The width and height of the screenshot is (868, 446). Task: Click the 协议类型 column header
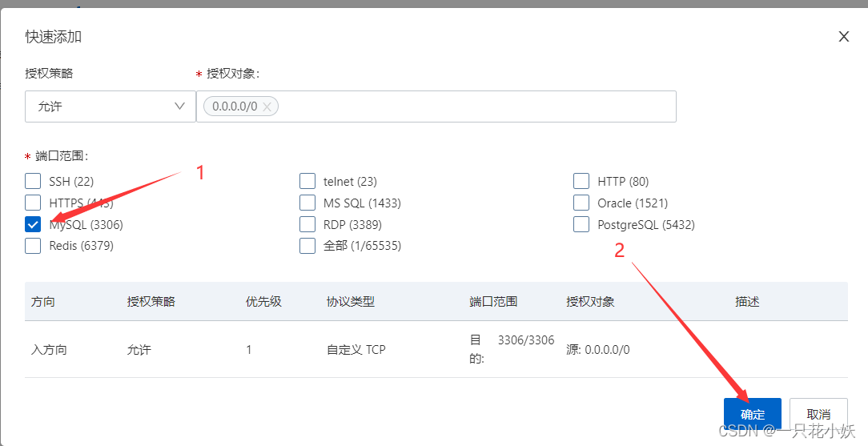(351, 302)
